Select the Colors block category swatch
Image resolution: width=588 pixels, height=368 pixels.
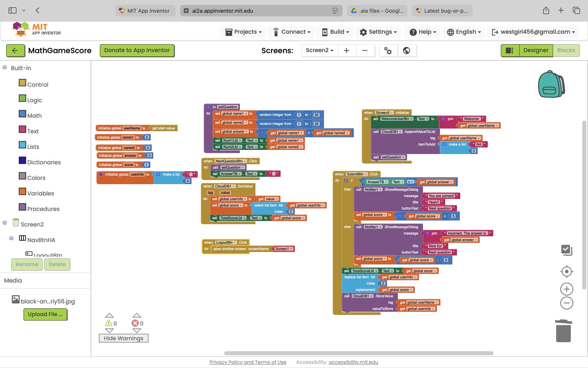coord(22,176)
